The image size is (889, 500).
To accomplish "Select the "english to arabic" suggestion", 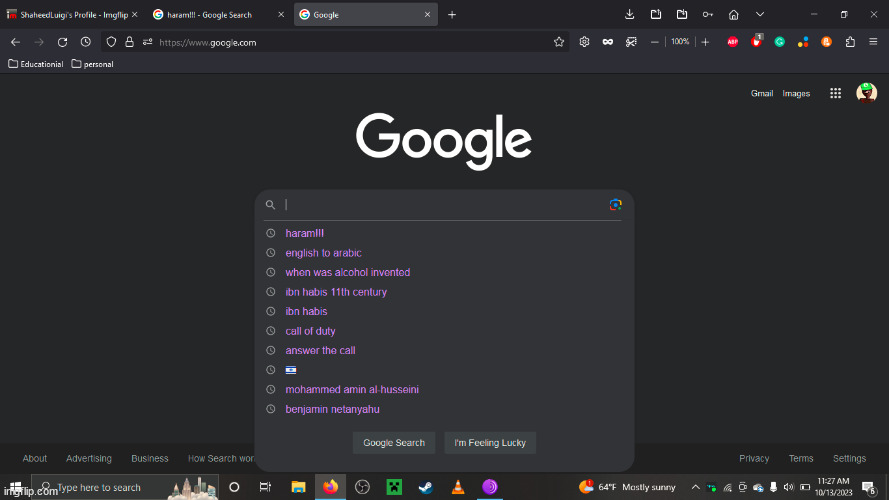I will tap(323, 253).
